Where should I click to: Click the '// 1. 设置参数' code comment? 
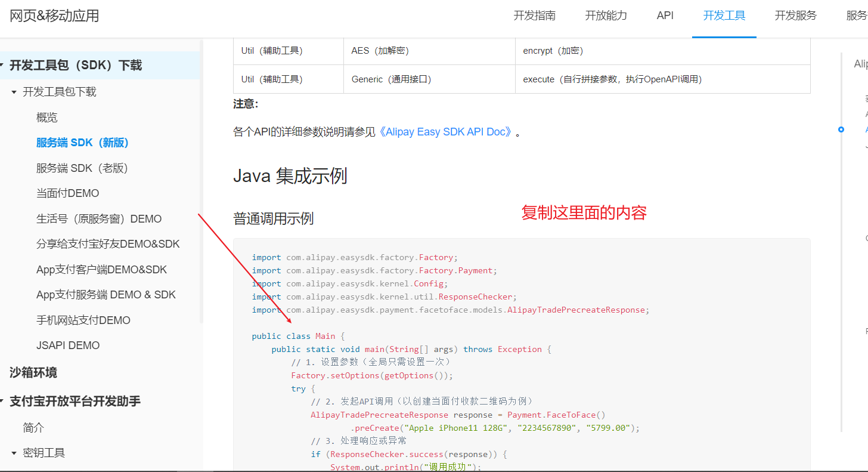coord(371,362)
